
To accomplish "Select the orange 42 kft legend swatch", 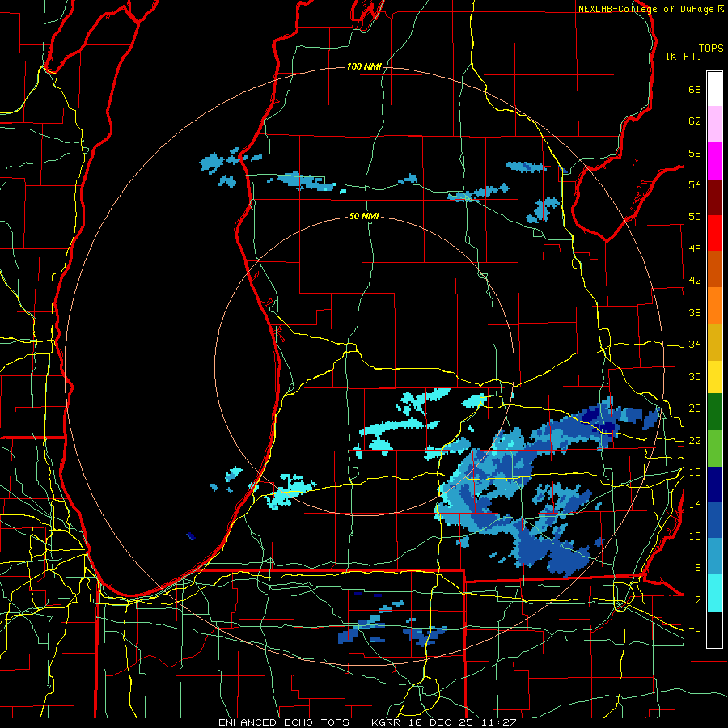I will point(714,306).
